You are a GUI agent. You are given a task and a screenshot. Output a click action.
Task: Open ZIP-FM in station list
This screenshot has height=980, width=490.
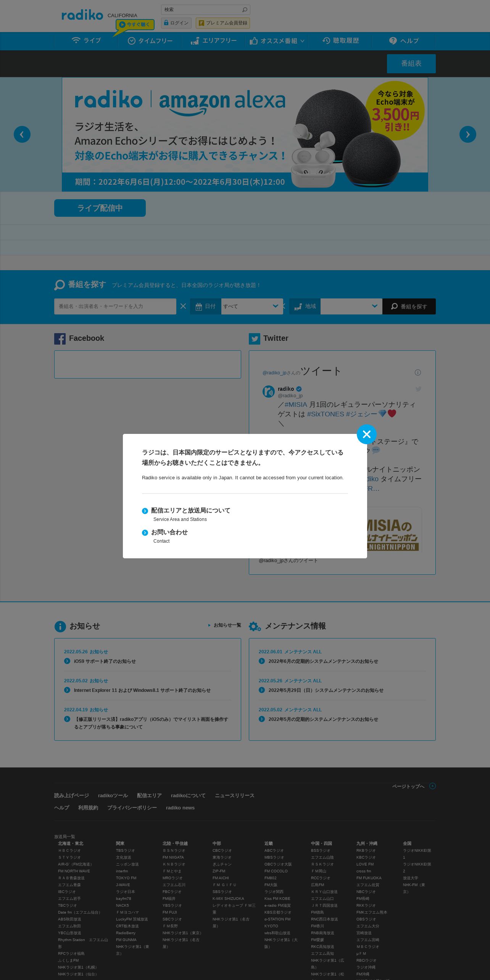(x=219, y=871)
